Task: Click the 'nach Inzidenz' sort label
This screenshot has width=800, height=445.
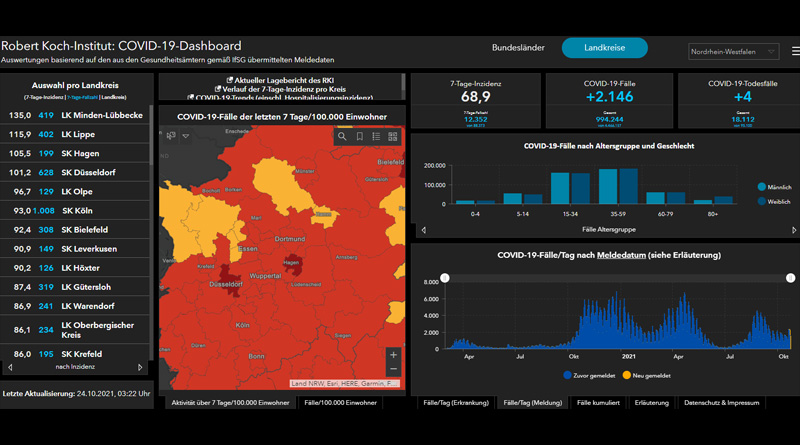Action: [x=75, y=367]
